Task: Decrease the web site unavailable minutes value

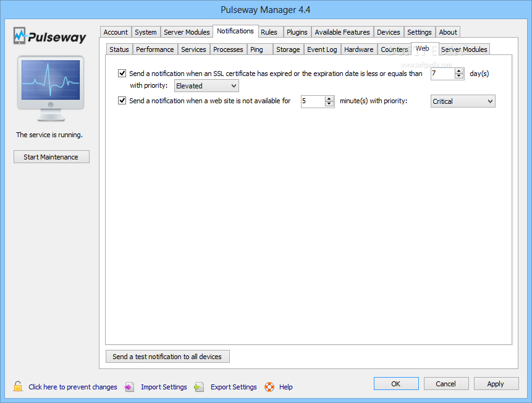Action: coord(329,104)
